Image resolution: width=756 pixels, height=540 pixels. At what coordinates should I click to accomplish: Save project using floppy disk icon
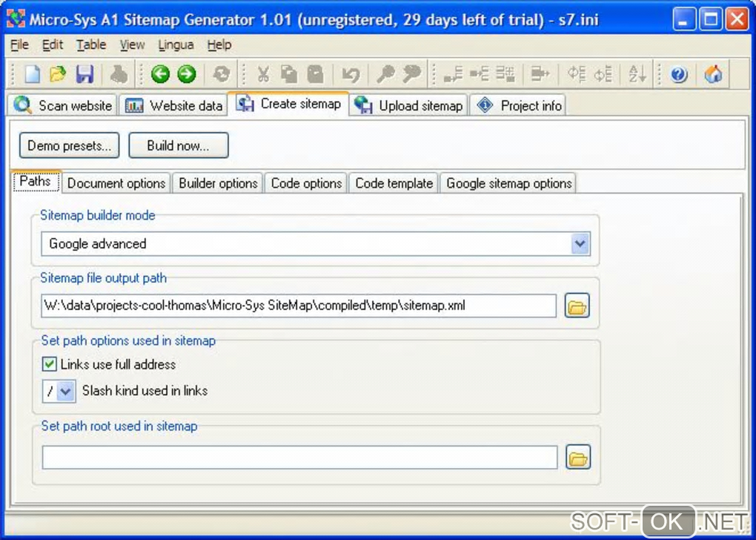click(84, 74)
